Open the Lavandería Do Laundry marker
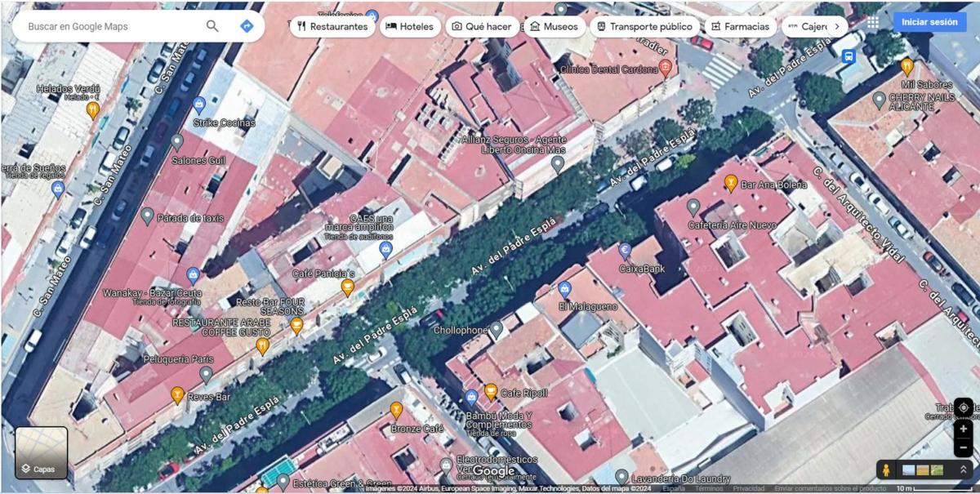980x494 pixels. coord(621,476)
